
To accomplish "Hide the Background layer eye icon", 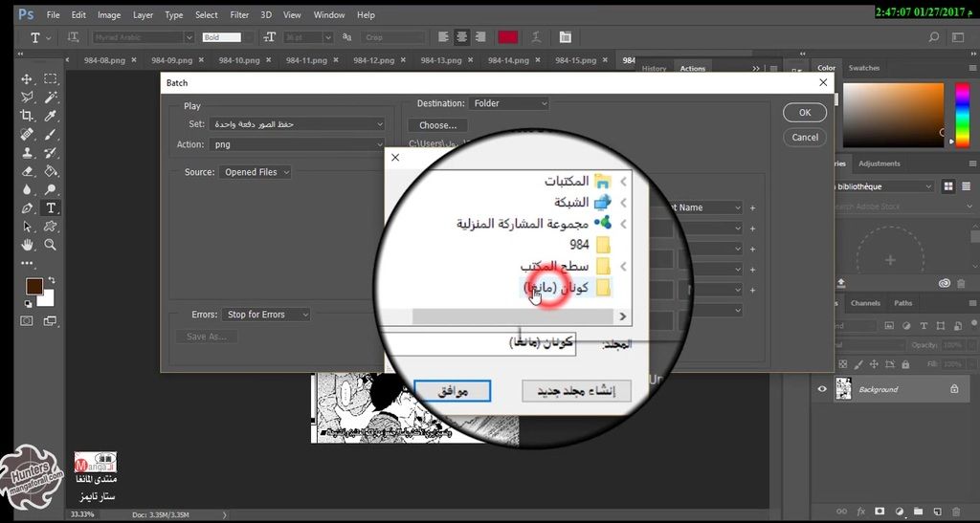I will 822,389.
